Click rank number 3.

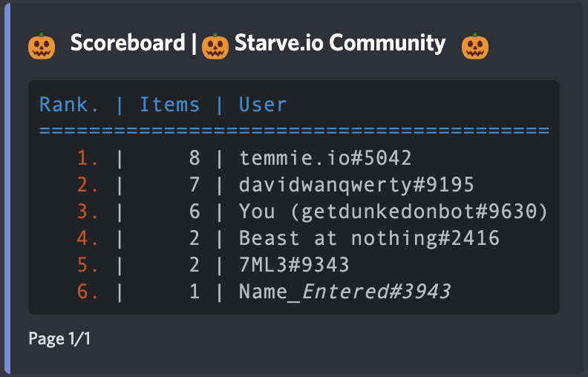pyautogui.click(x=88, y=212)
